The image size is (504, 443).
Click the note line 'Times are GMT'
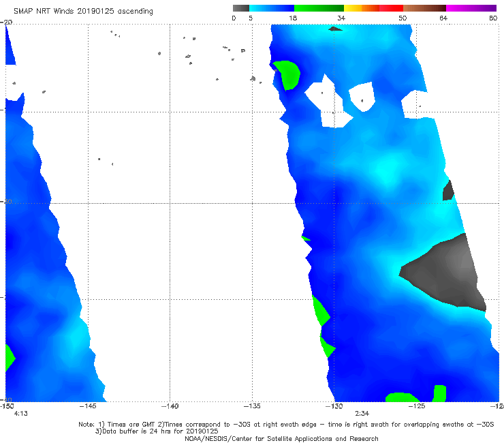pyautogui.click(x=131, y=425)
